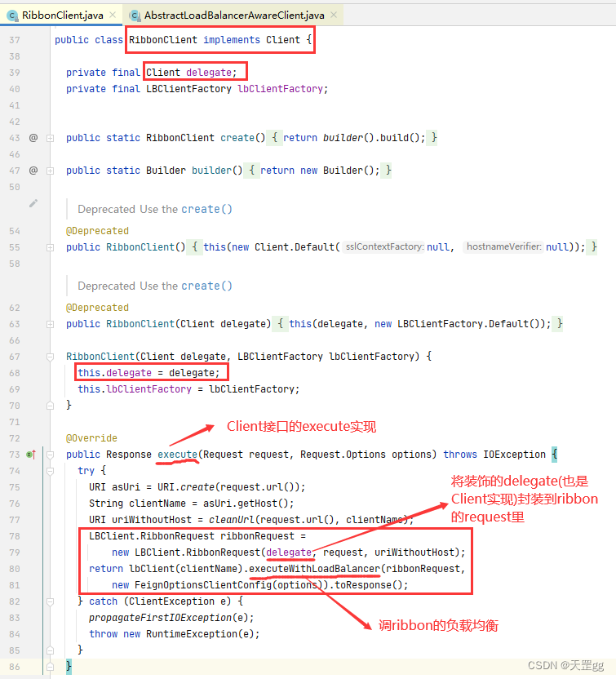Click lbClientFactory field name on line 40

(x=280, y=89)
